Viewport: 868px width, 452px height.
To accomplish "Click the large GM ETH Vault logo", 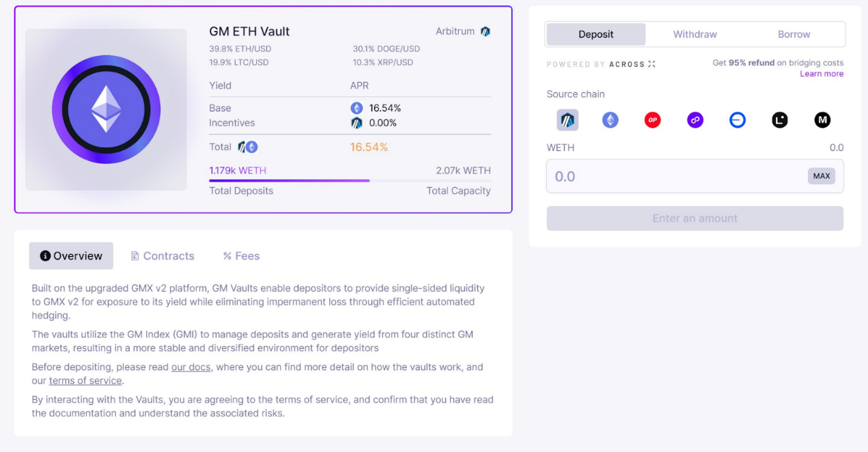I will (x=106, y=109).
